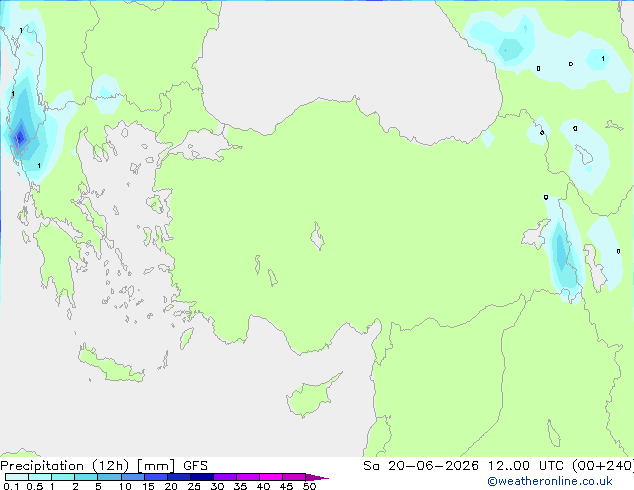634x490 pixels.
Task: Click the 1–2 mm legend color swatch
Action: tap(63, 477)
